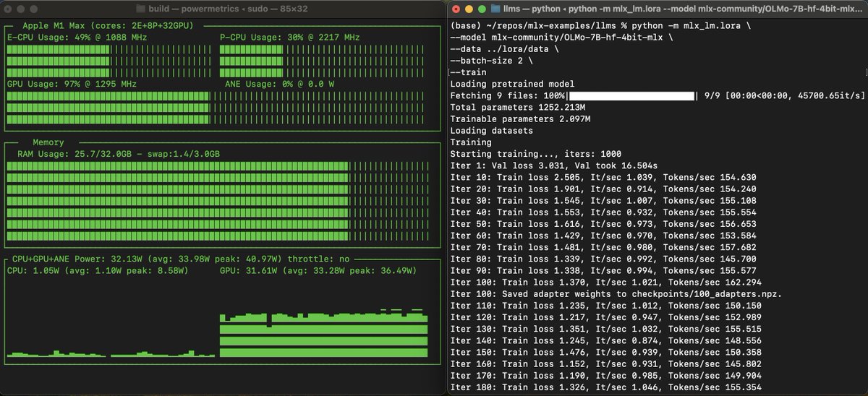Click Iter 120 Train loss 1.217 line
Image resolution: width=868 pixels, height=396 pixels.
pyautogui.click(x=605, y=318)
